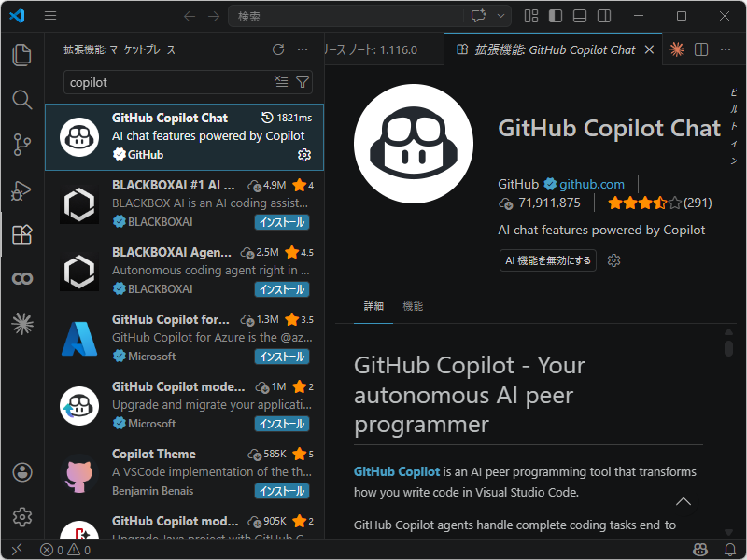Open the manage gear on GitHub Copilot Chat
Viewport: 747px width, 560px height.
pos(303,155)
